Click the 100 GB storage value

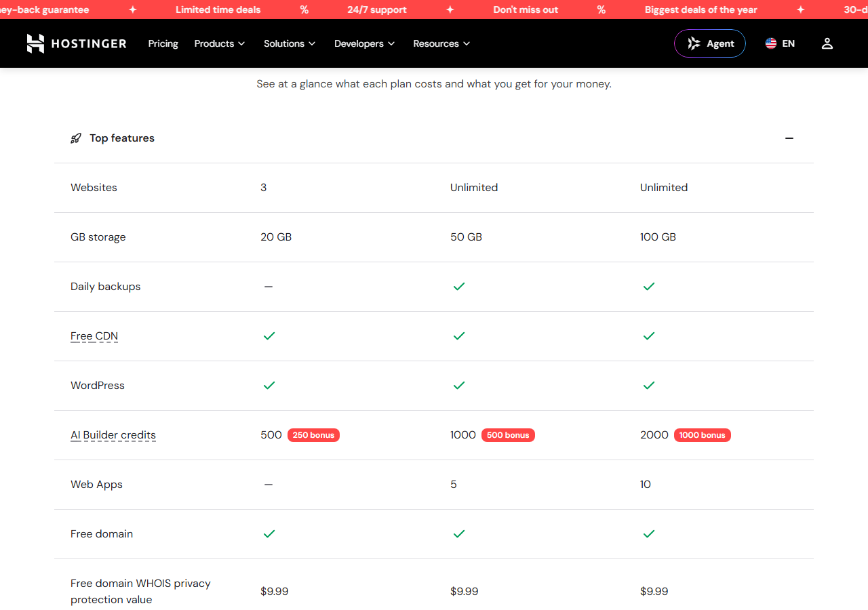click(658, 237)
